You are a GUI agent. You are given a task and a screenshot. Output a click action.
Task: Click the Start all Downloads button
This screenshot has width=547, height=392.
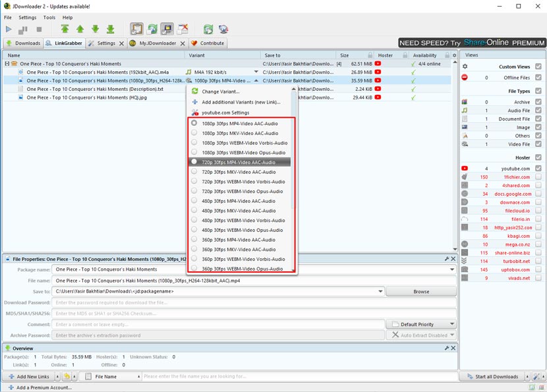[x=497, y=376]
